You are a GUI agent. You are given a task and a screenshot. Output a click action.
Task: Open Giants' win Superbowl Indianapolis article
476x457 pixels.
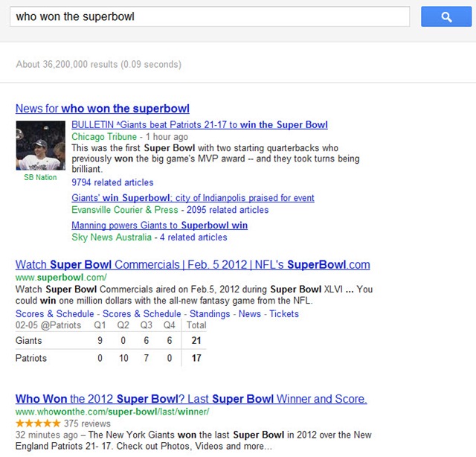[193, 198]
